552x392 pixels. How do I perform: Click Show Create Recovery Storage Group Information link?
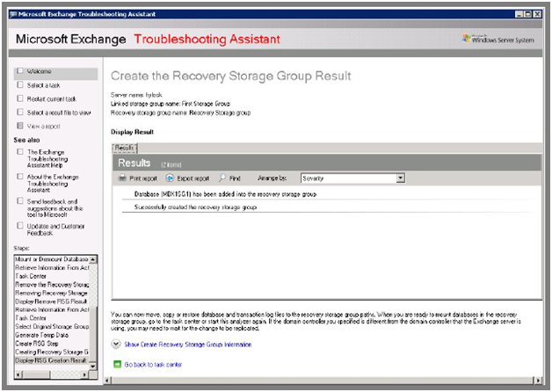point(187,345)
